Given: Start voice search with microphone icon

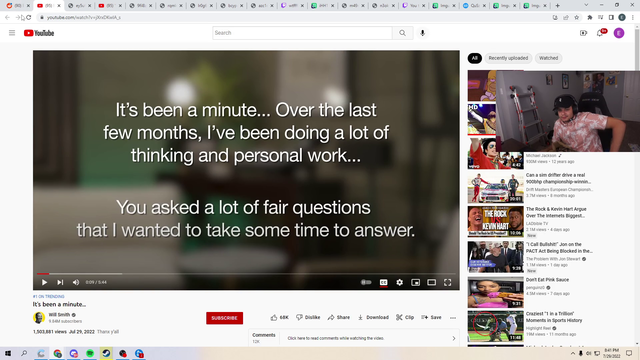Looking at the screenshot, I should pyautogui.click(x=422, y=33).
